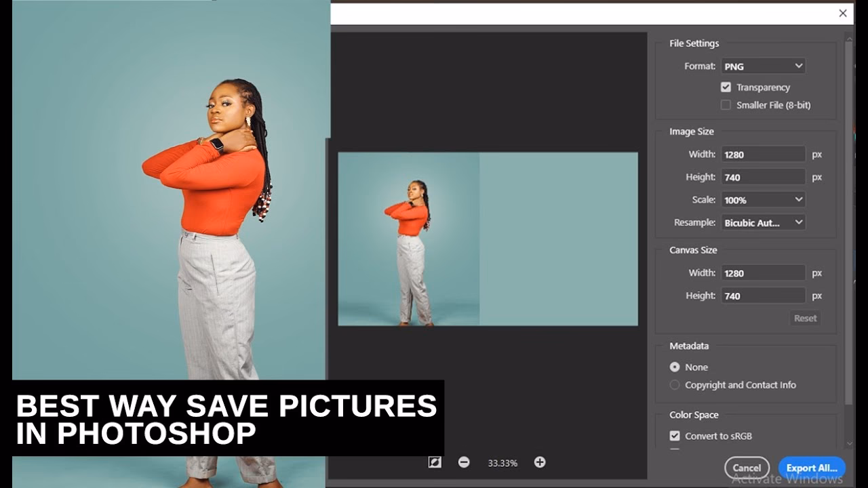
Task: Select the Image Size Width field
Action: click(763, 154)
